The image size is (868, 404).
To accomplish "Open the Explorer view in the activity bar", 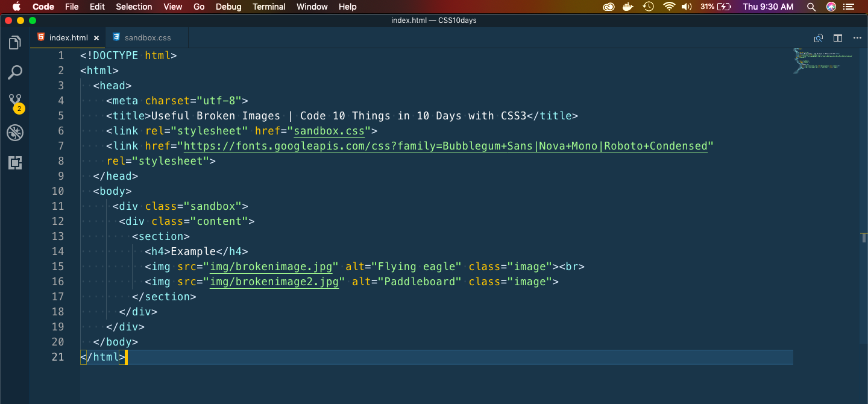I will click(x=15, y=43).
